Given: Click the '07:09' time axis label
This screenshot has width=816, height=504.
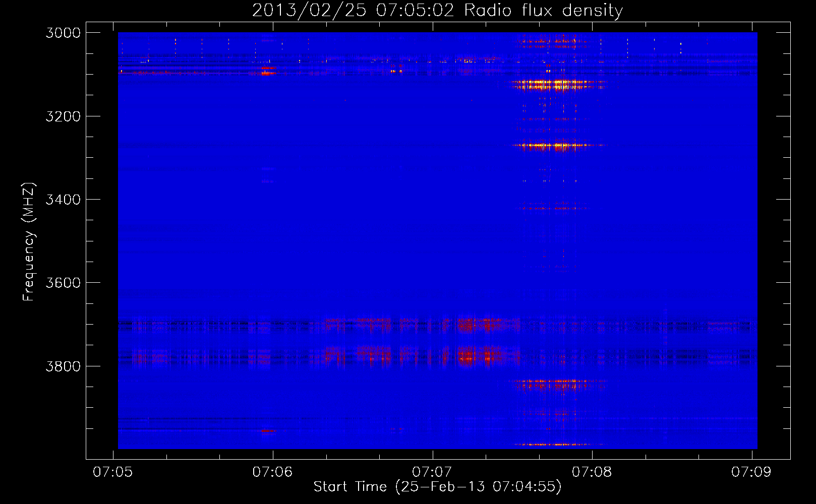Looking at the screenshot, I should tap(751, 472).
